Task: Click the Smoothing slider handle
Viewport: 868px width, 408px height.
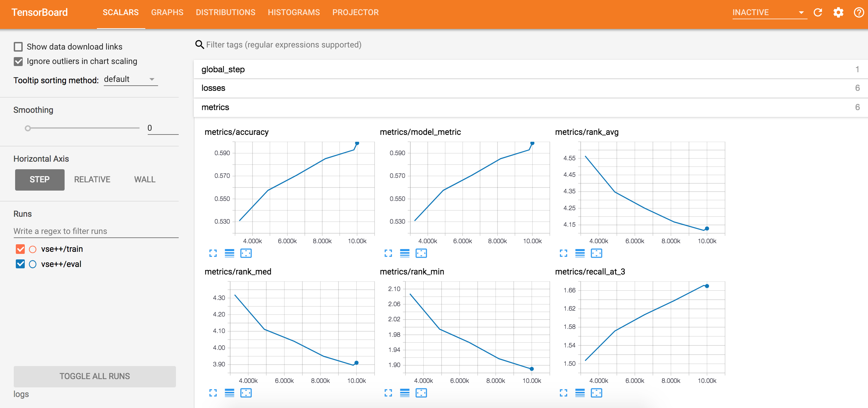Action: click(28, 128)
